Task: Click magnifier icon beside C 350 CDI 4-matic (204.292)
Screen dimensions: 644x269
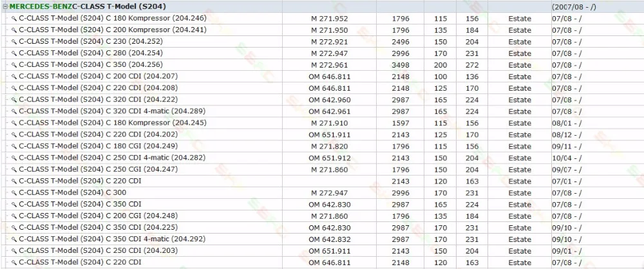Action: [14, 239]
